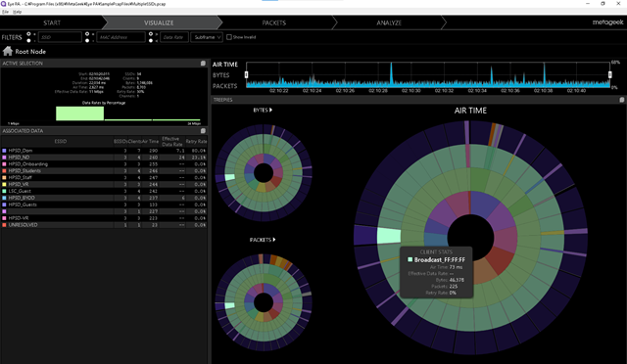
Task: Show PACKETS on the timeline graph
Action: 224,86
